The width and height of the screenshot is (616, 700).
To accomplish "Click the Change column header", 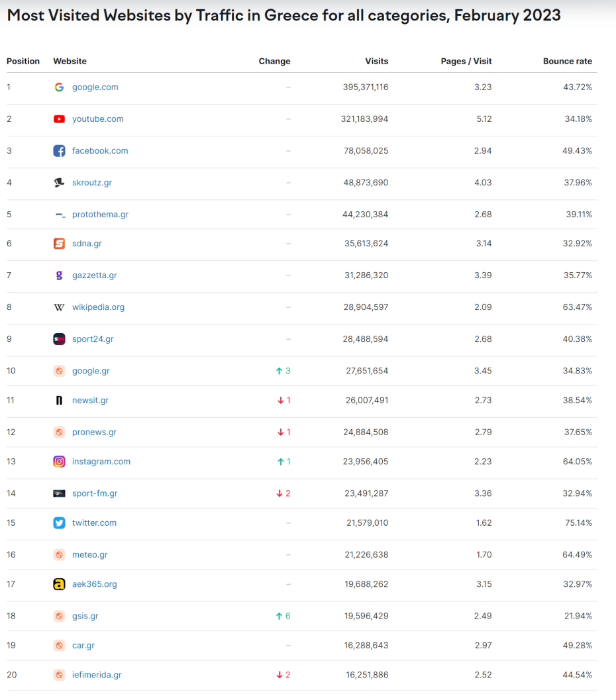I will point(274,61).
